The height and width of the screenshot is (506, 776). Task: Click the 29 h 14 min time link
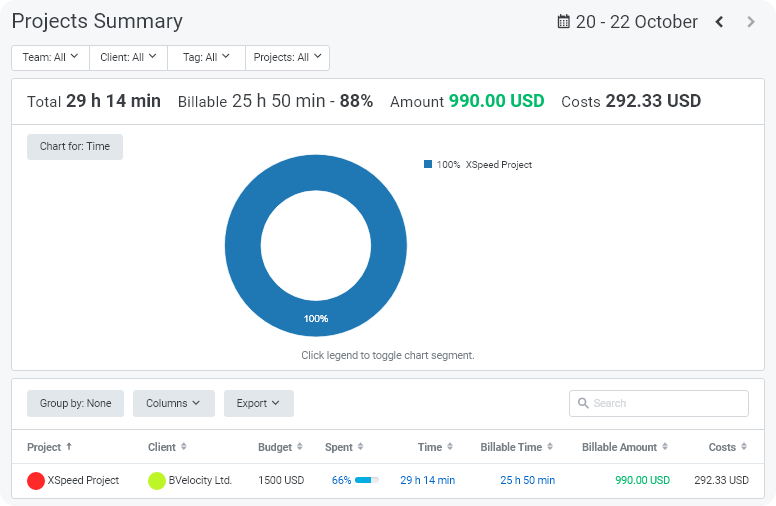pos(427,481)
